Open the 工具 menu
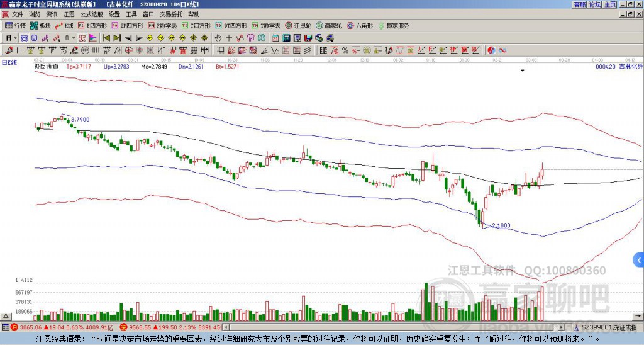The width and height of the screenshot is (644, 345). [x=131, y=14]
